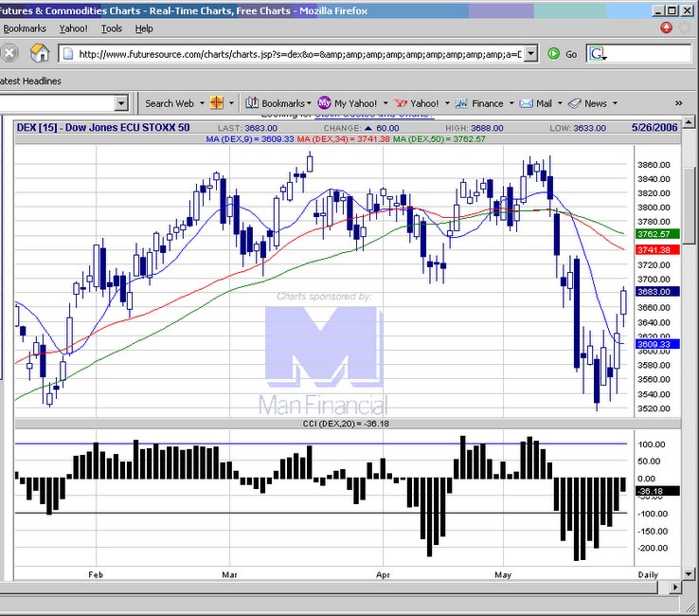The width and height of the screenshot is (699, 616).
Task: Click the Daily interval label
Action: (648, 575)
